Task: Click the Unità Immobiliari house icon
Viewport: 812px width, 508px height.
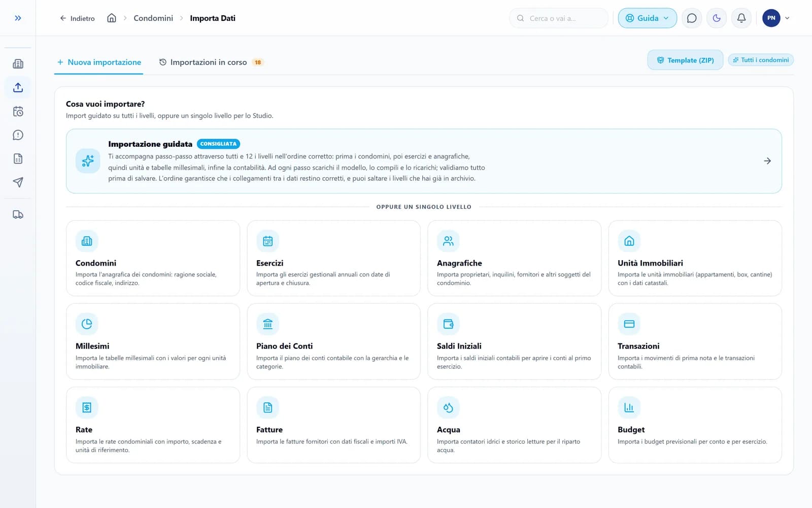Action: (x=629, y=241)
